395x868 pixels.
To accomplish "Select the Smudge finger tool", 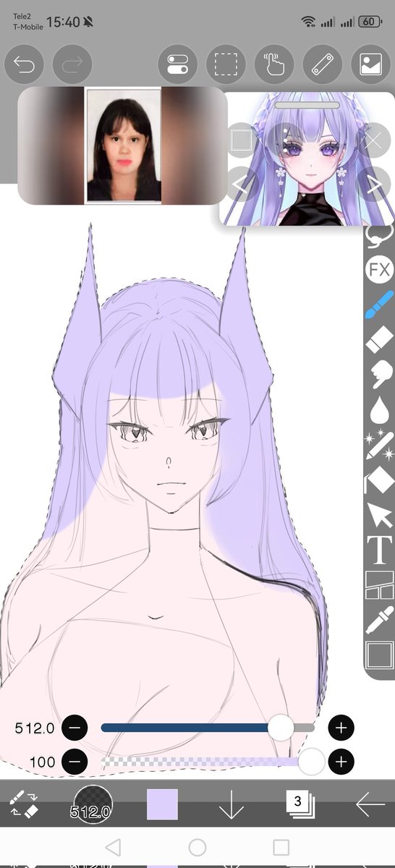I will (379, 373).
